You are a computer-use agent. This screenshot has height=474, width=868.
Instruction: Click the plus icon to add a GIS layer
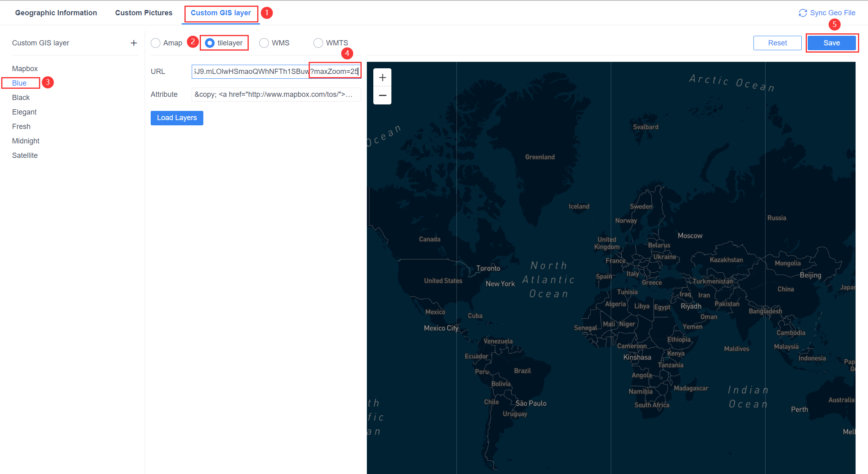pyautogui.click(x=134, y=43)
